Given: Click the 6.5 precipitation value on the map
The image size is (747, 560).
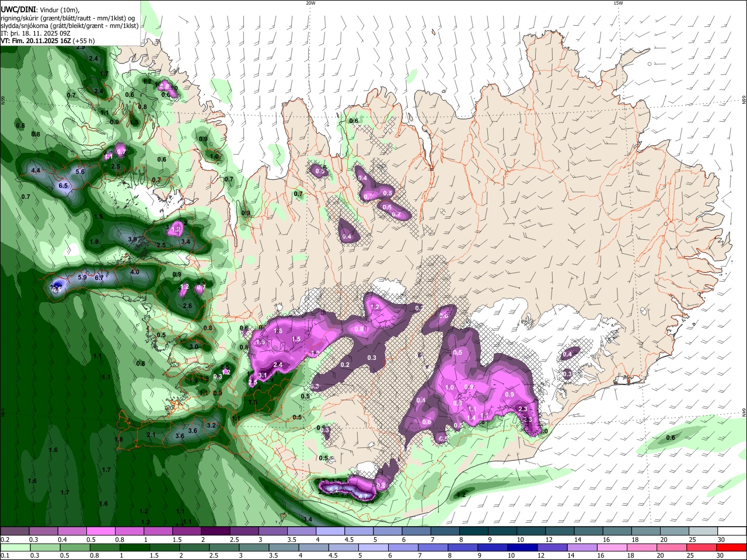Looking at the screenshot, I should coord(64,185).
